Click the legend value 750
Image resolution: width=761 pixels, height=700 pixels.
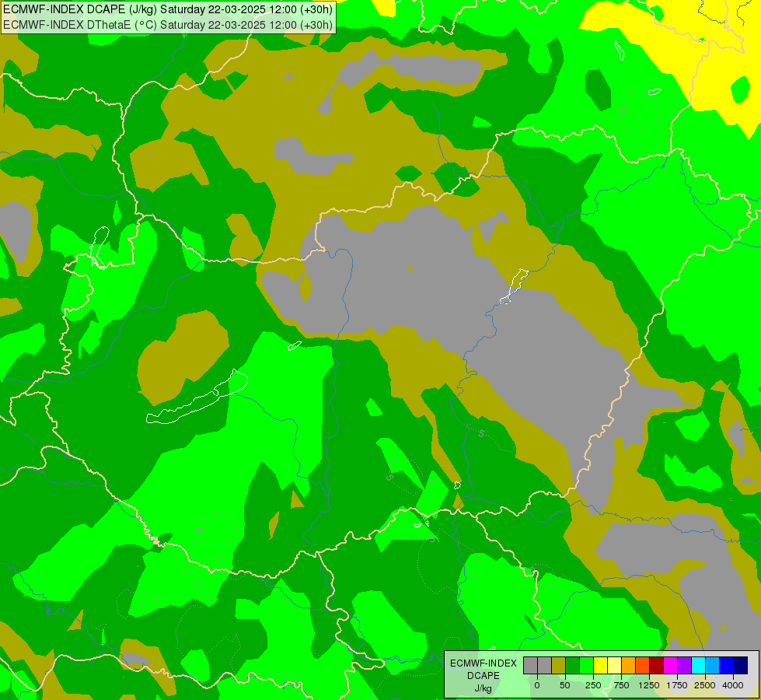tap(621, 685)
